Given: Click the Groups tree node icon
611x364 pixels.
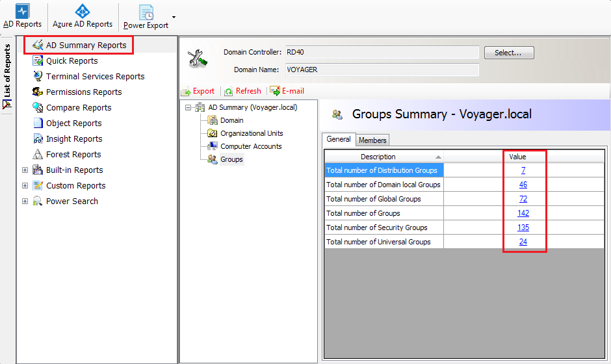Looking at the screenshot, I should coord(213,159).
